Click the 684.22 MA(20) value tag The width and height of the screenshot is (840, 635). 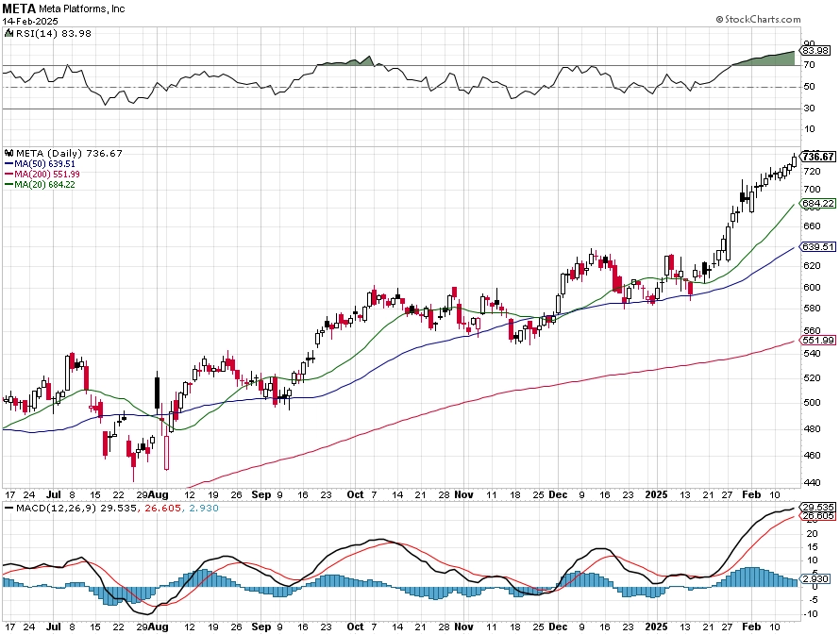tap(818, 204)
